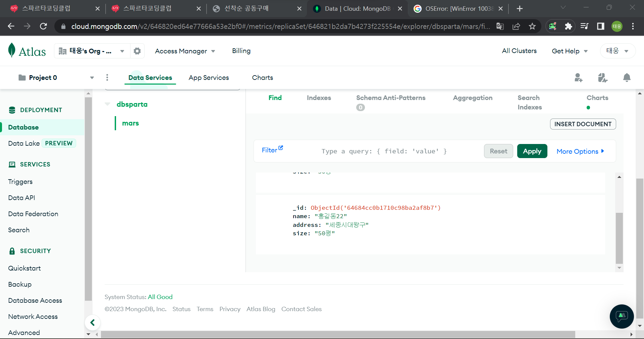
Task: Open media control playlist icon
Action: (585, 26)
